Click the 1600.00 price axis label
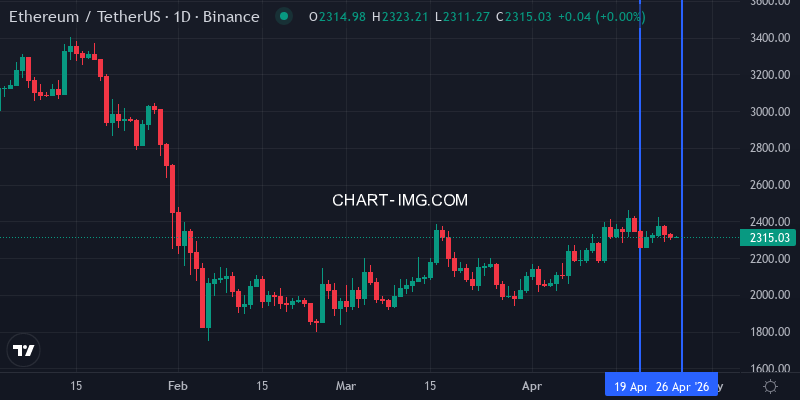The image size is (800, 400). (770, 368)
